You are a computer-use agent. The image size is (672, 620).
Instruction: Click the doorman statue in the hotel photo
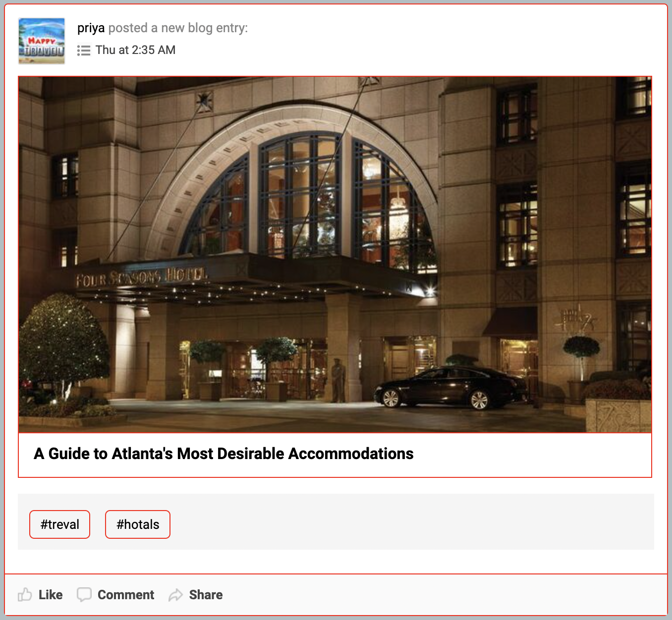[338, 380]
